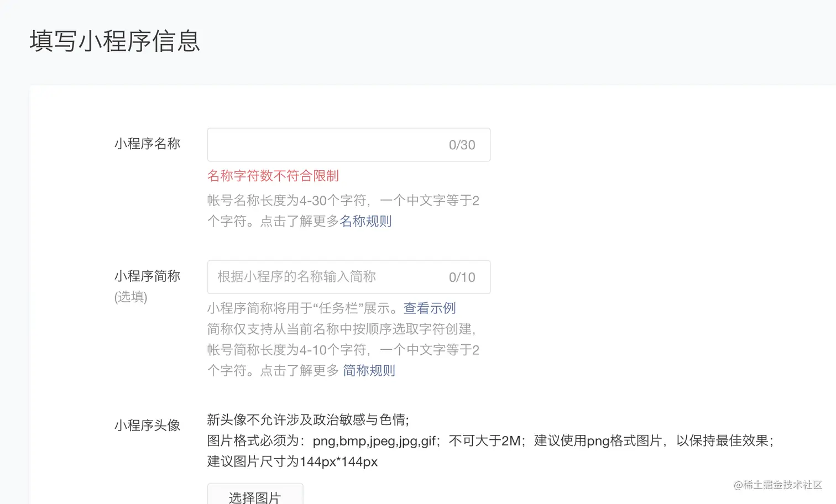Click the 0/30 character counter

462,145
